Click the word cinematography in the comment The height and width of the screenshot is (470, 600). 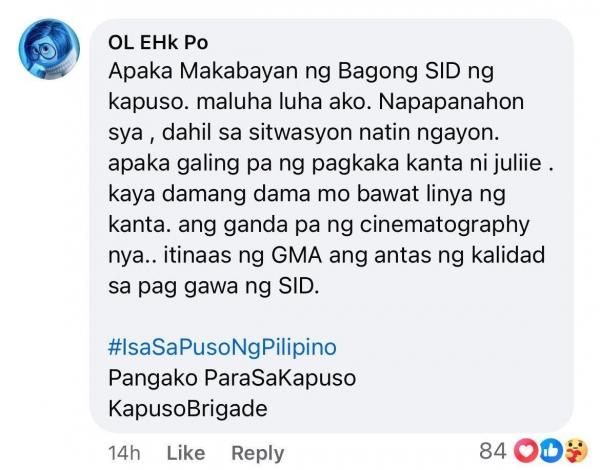[444, 225]
